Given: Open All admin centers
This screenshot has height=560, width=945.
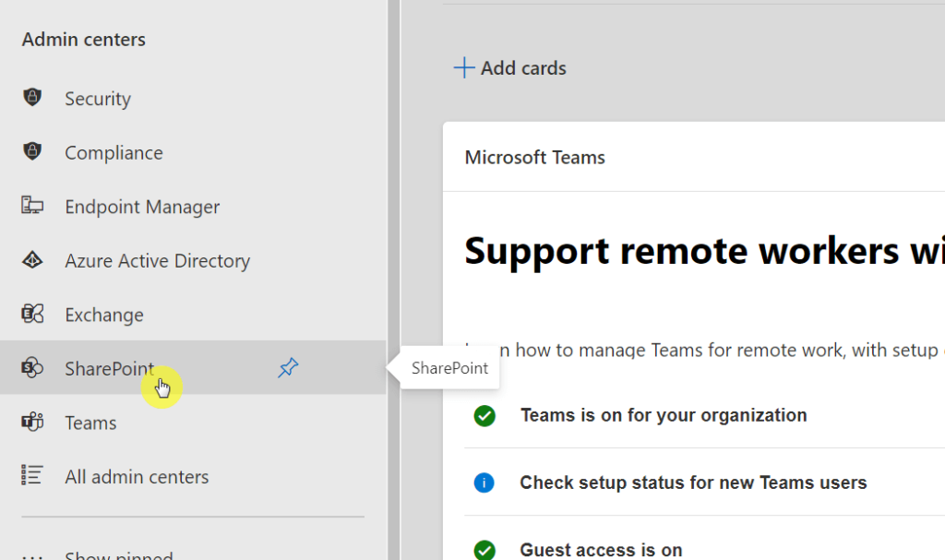Looking at the screenshot, I should [193, 476].
